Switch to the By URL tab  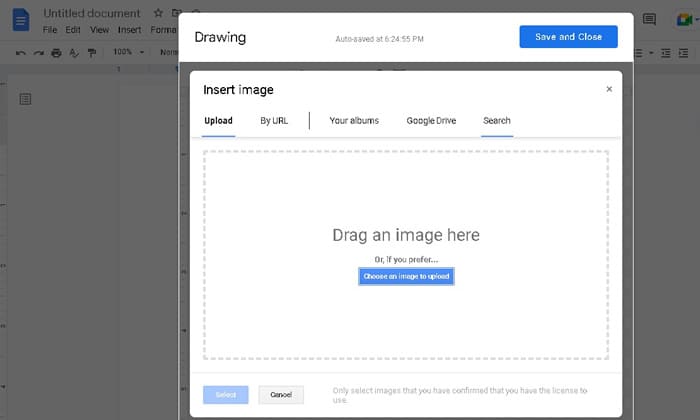tap(274, 121)
